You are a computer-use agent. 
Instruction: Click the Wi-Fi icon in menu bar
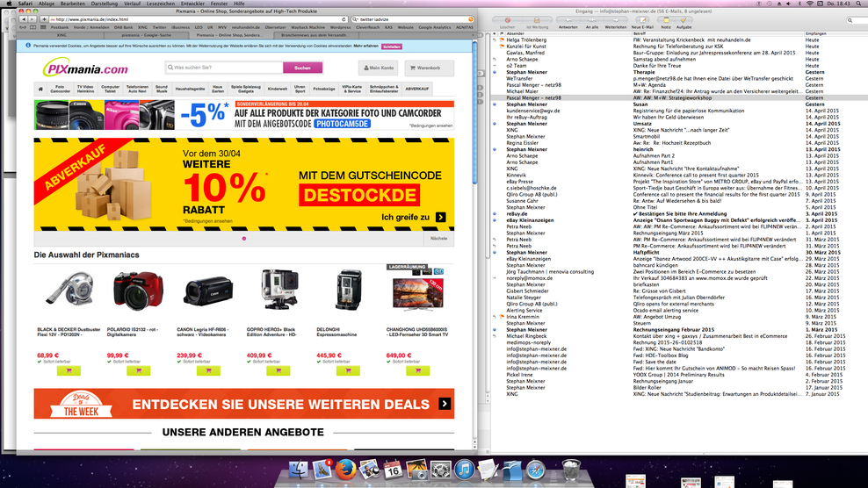(809, 4)
